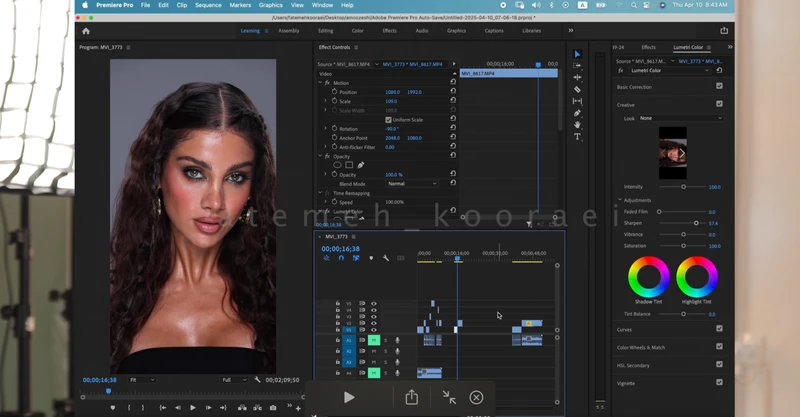Solo audio track A2
The width and height of the screenshot is (800, 417).
pos(386,351)
